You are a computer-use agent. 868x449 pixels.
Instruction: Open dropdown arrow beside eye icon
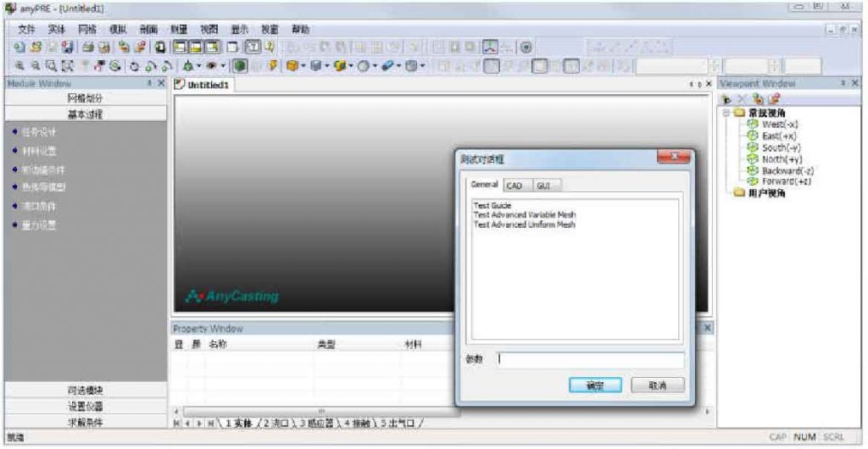point(223,65)
